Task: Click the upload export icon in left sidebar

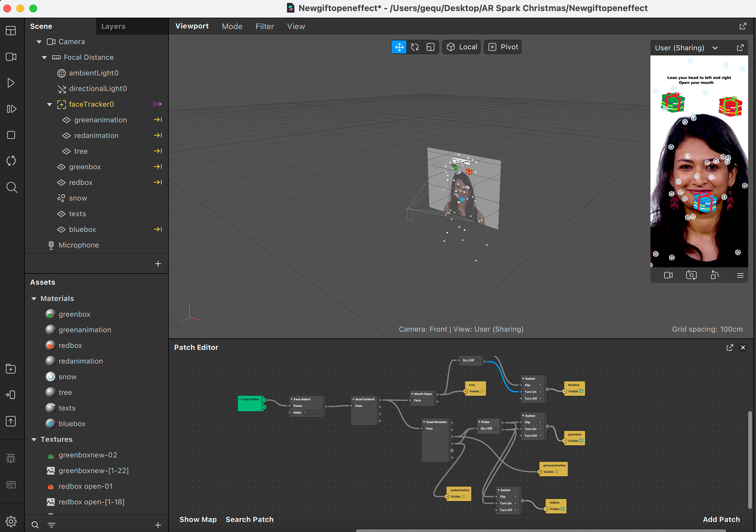Action: pyautogui.click(x=11, y=421)
